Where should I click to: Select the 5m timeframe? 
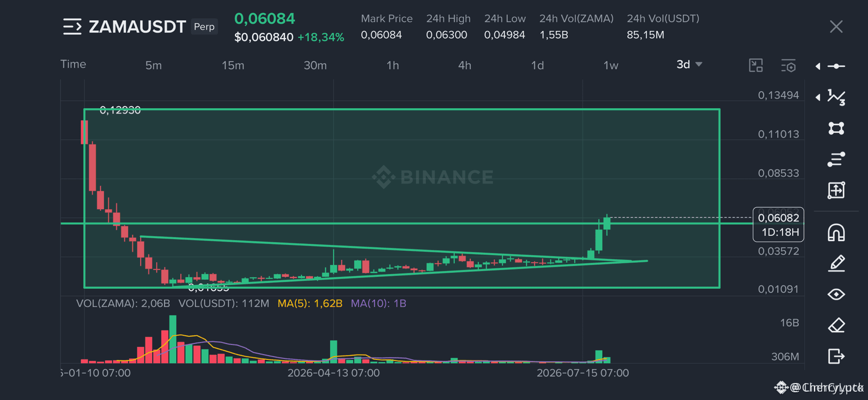pyautogui.click(x=154, y=65)
